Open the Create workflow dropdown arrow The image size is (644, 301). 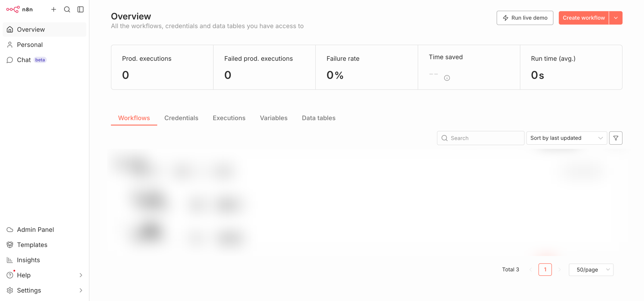coord(616,18)
